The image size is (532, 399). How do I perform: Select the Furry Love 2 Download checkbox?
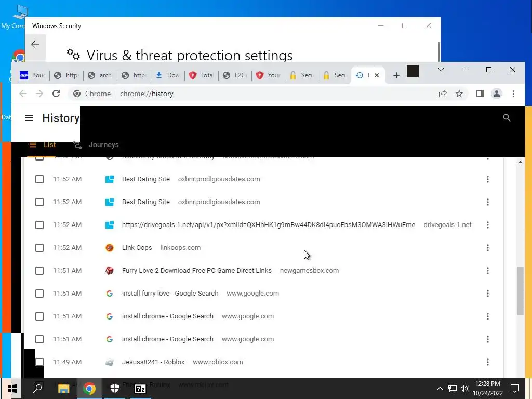pos(39,270)
